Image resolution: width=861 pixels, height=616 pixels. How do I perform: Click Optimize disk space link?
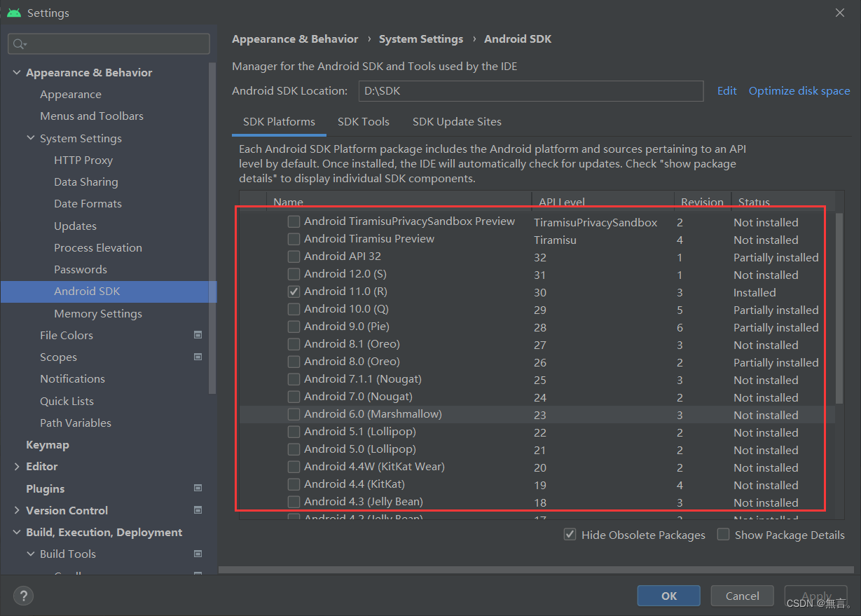pyautogui.click(x=799, y=90)
